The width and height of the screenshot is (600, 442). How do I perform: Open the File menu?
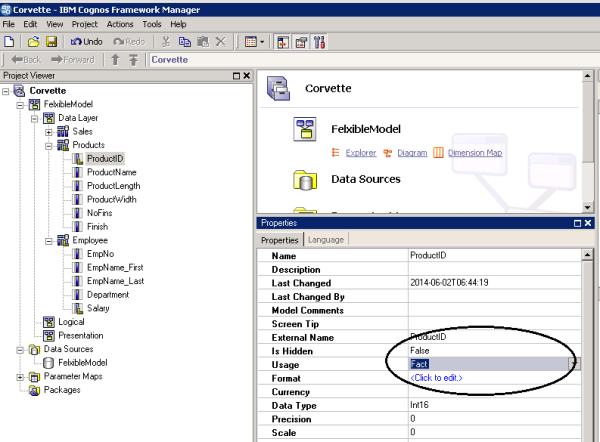[8, 24]
